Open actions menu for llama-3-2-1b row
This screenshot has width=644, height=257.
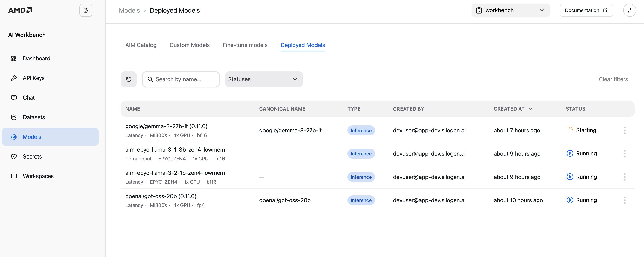tap(624, 177)
